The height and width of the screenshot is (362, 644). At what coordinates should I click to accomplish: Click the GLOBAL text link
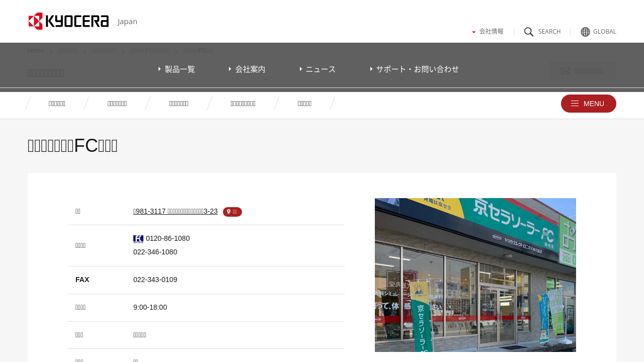pyautogui.click(x=604, y=32)
